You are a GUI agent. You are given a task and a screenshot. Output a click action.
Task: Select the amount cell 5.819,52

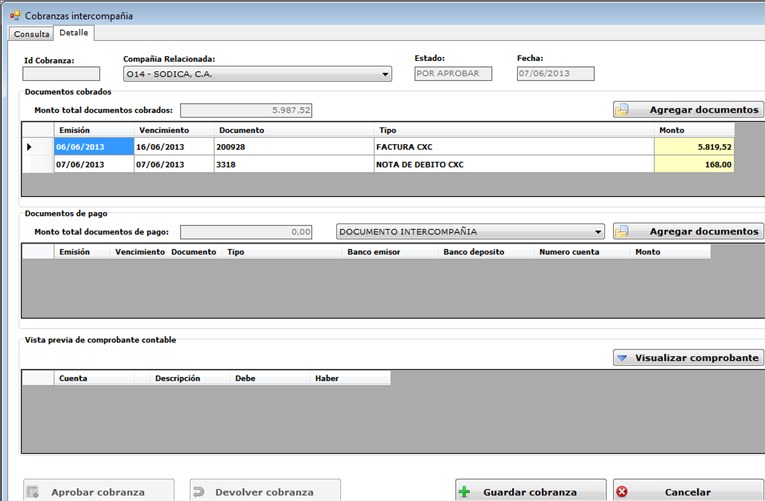694,147
